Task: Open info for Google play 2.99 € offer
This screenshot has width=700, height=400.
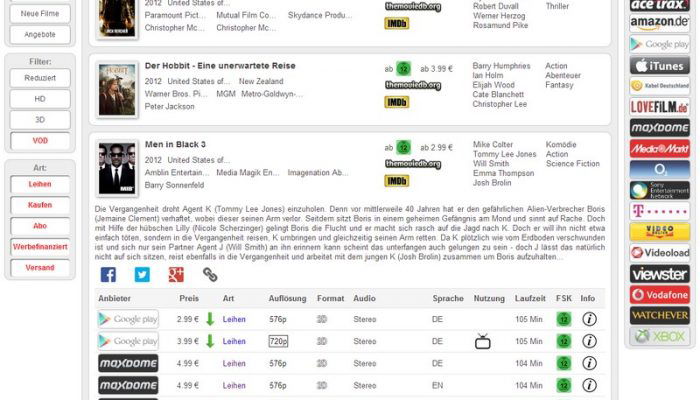Action: point(589,319)
